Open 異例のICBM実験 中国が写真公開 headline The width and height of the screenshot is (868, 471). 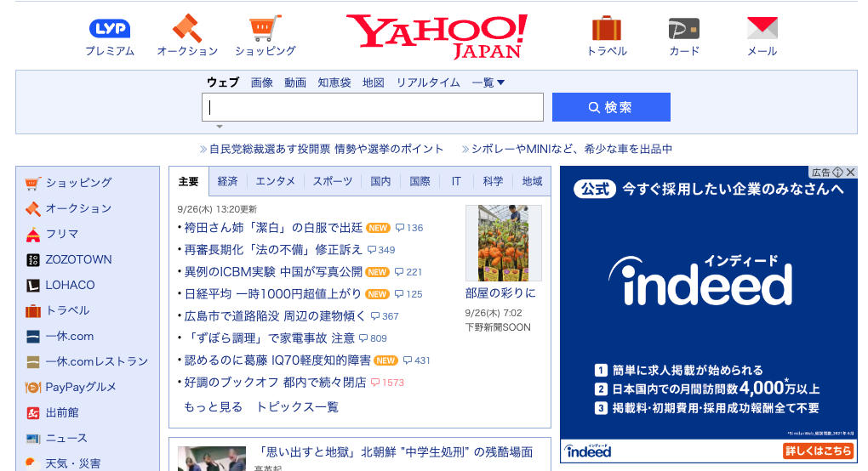pos(273,272)
